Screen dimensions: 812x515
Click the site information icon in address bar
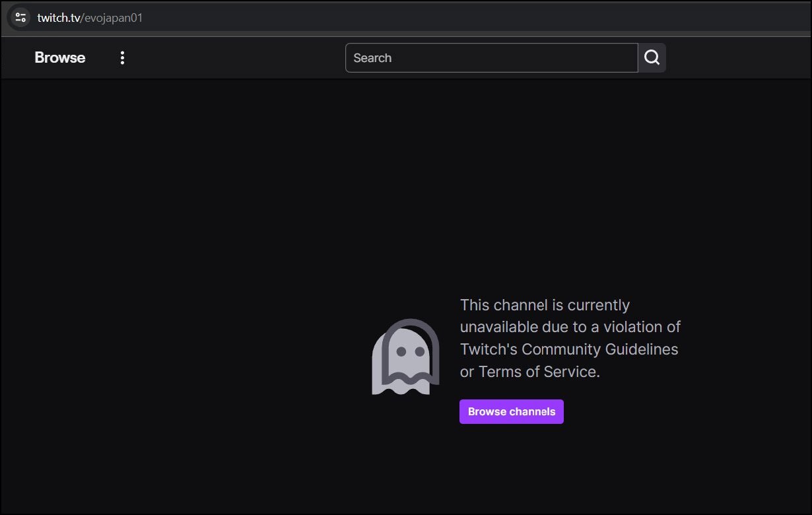click(20, 17)
